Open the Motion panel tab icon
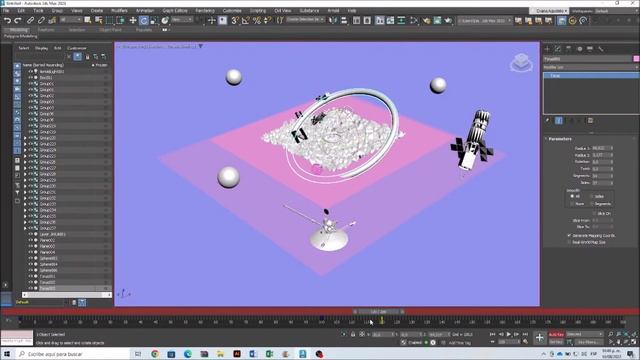Image resolution: width=640 pixels, height=360 pixels. 580,49
